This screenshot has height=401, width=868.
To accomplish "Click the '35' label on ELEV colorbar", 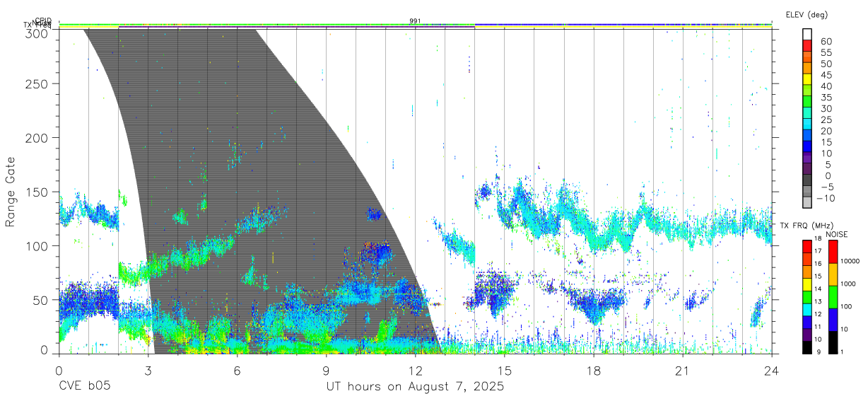I will click(826, 98).
